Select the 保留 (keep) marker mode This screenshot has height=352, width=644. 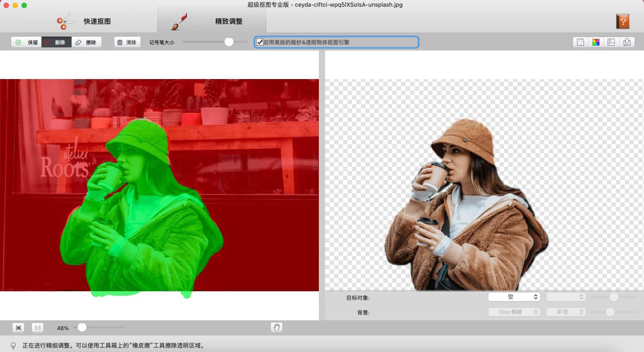(x=27, y=42)
